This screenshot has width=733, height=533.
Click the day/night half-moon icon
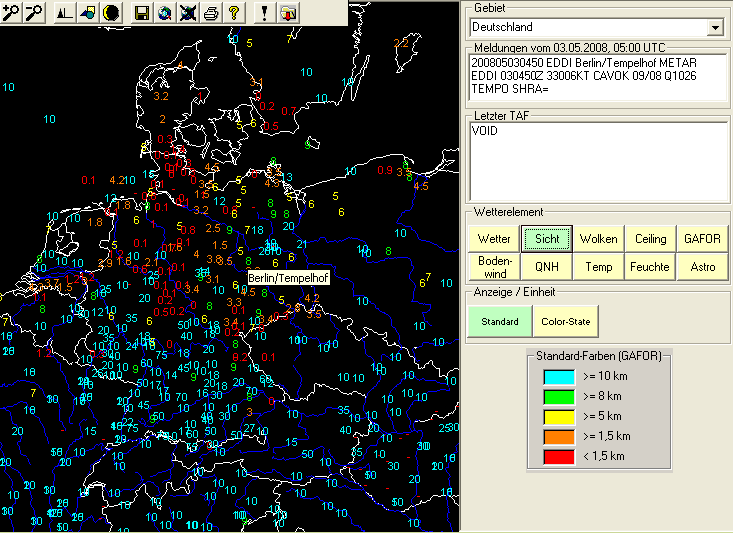pyautogui.click(x=111, y=12)
